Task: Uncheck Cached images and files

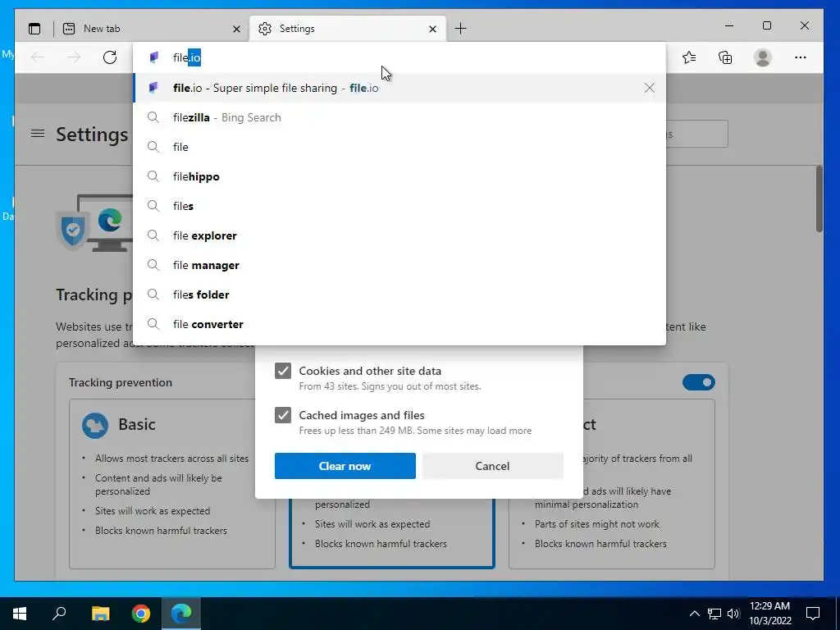Action: 283,415
